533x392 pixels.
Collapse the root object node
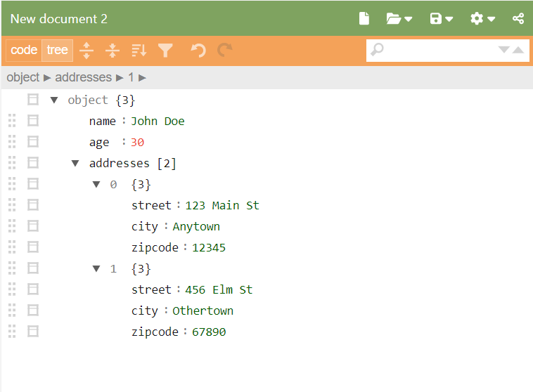click(x=54, y=100)
